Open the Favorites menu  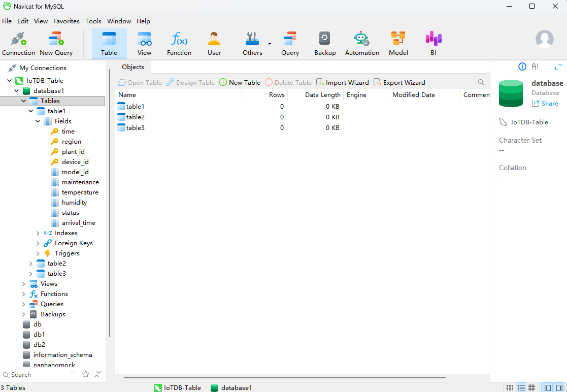coord(66,21)
